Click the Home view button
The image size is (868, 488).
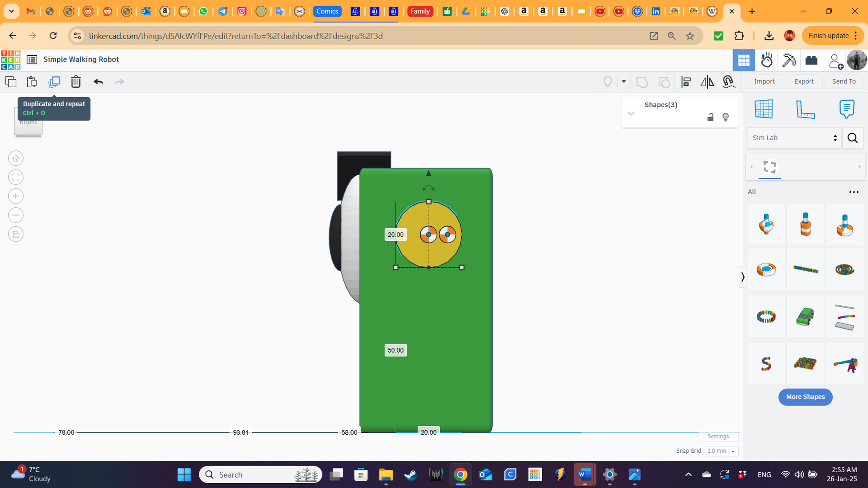[16, 158]
